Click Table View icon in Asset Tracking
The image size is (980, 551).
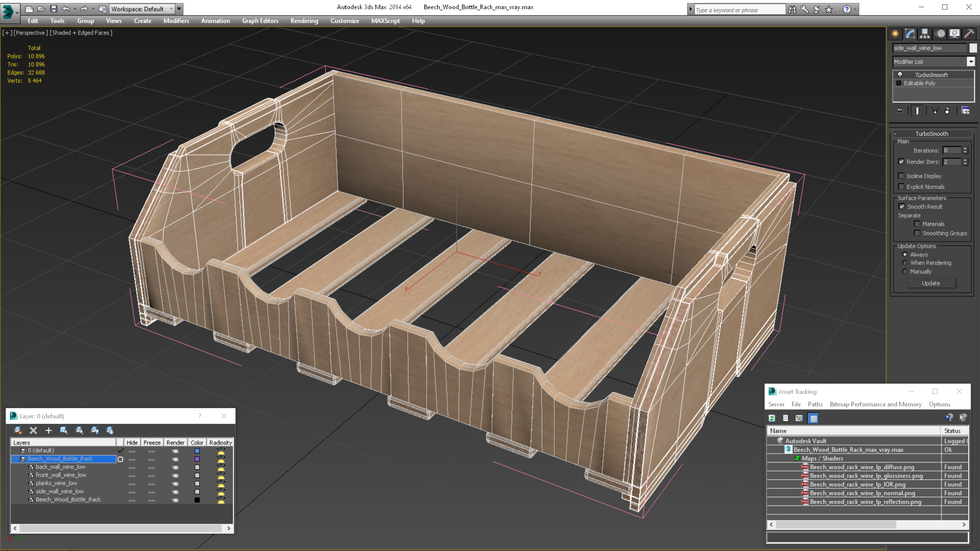(813, 418)
